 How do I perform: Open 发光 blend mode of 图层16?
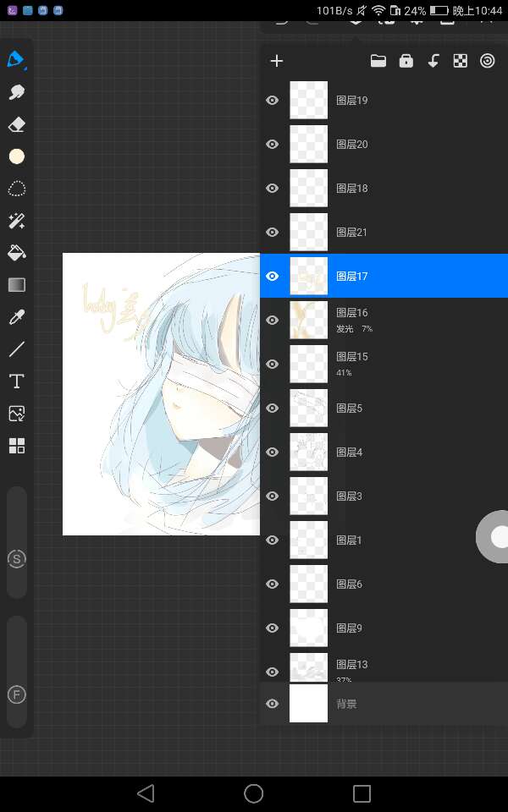[x=345, y=329]
